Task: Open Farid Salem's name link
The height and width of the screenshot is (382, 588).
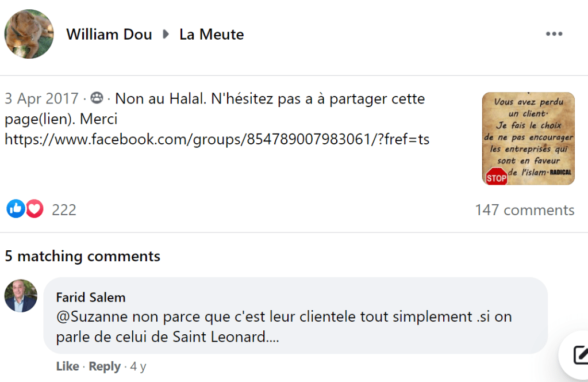Action: pyautogui.click(x=90, y=297)
